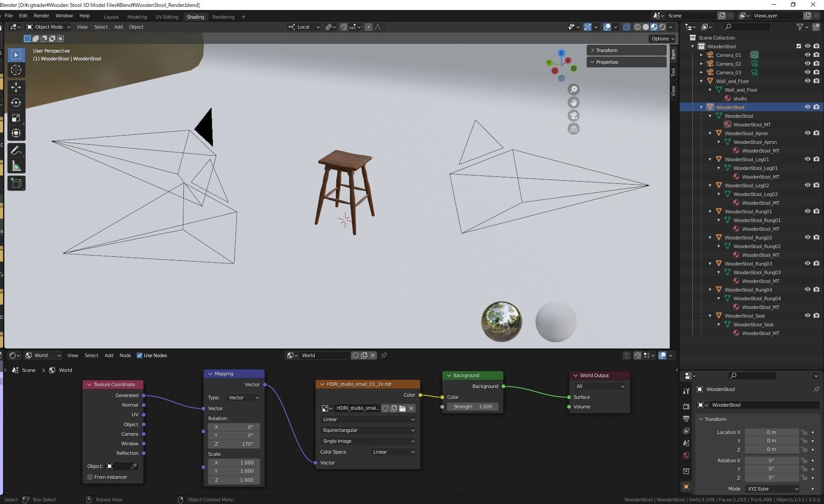Click the zoom viewport icon
Image resolution: width=824 pixels, height=504 pixels.
(x=574, y=90)
